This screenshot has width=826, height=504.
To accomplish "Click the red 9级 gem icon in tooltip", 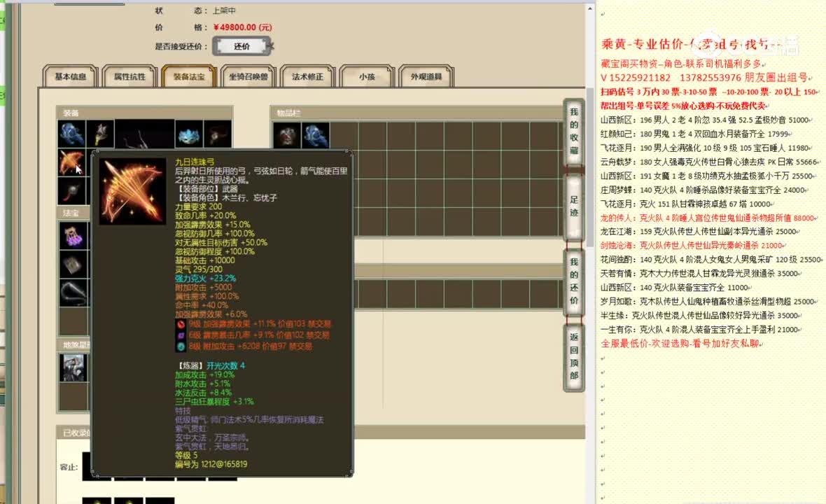I will [x=181, y=324].
